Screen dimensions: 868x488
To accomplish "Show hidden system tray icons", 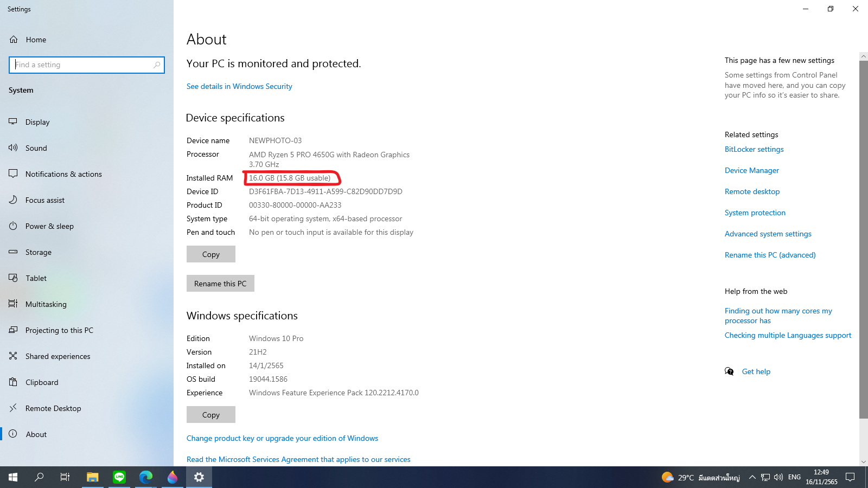I will [x=752, y=477].
